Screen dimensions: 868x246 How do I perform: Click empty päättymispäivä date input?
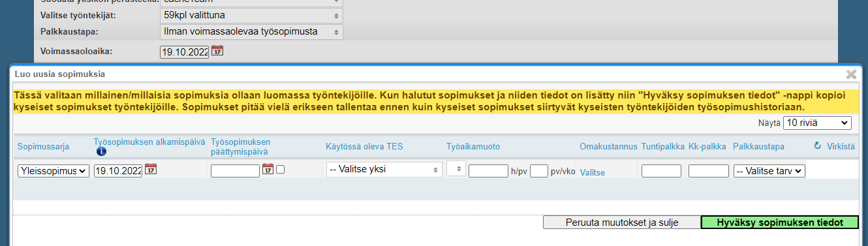click(x=236, y=171)
